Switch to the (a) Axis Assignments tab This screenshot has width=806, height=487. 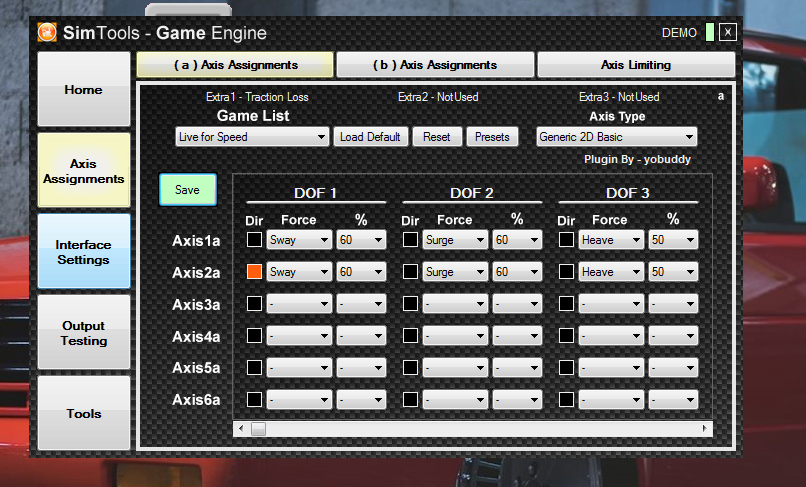point(235,65)
